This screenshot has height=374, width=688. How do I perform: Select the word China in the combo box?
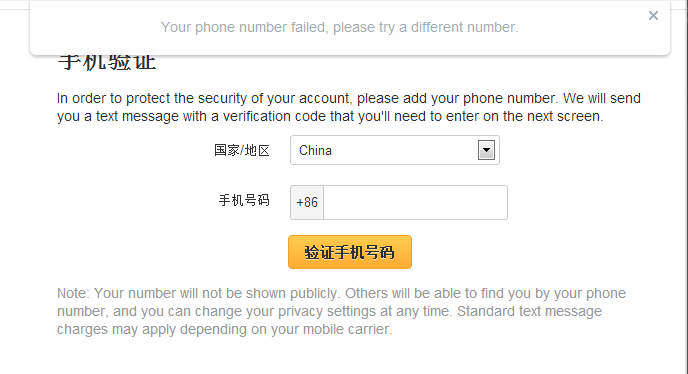(315, 151)
